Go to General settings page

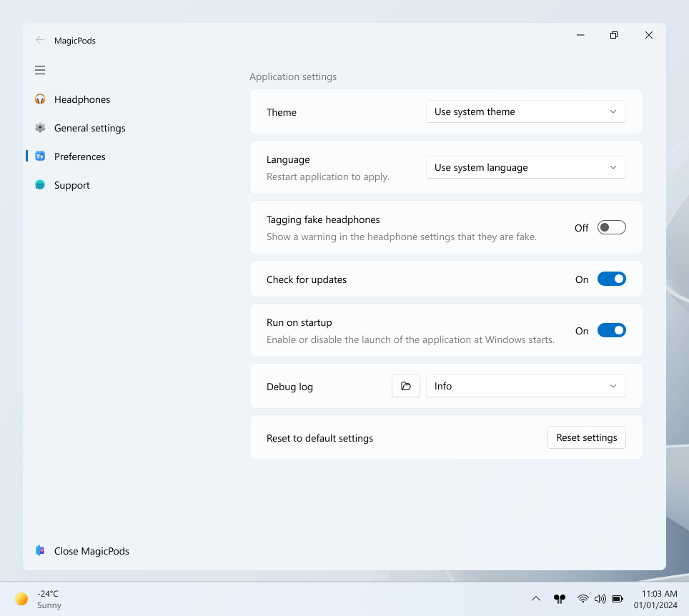(89, 128)
